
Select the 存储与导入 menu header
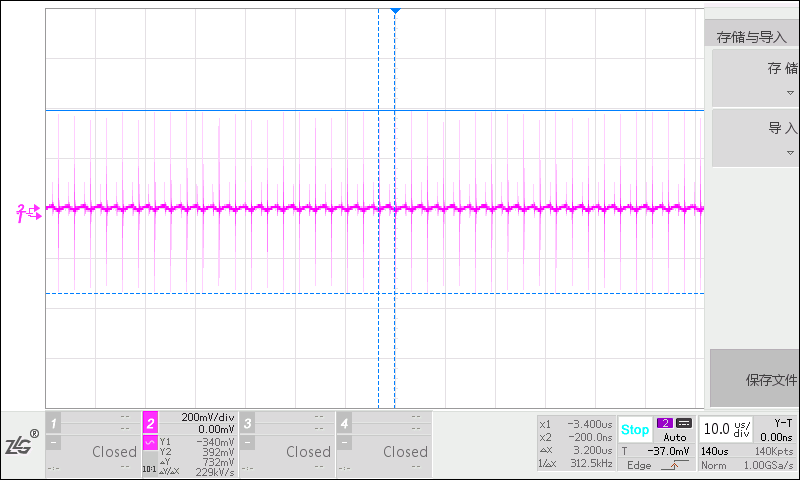[752, 37]
